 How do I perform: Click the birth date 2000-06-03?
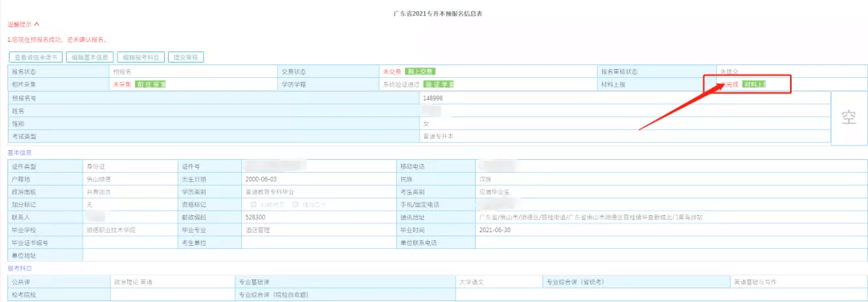(x=260, y=179)
